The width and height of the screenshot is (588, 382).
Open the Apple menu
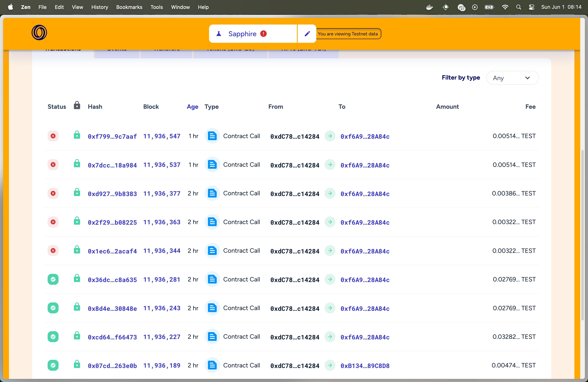point(10,7)
